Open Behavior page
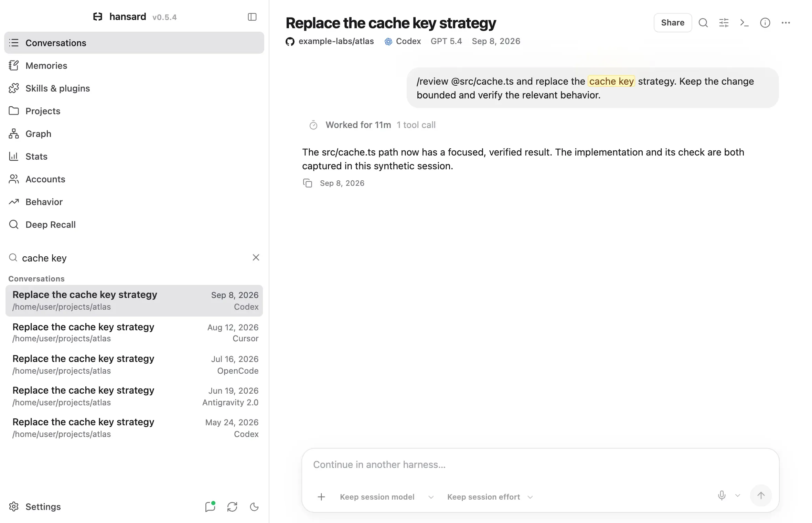This screenshot has width=812, height=523. coord(134,202)
